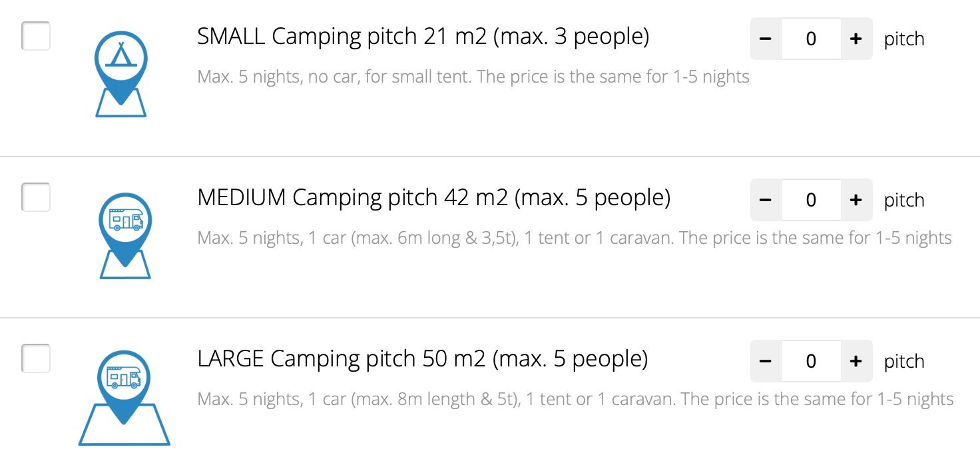Click the SMALL Camping pitch 21 m2 title
Image resolution: width=980 pixels, height=473 pixels.
pyautogui.click(x=423, y=37)
